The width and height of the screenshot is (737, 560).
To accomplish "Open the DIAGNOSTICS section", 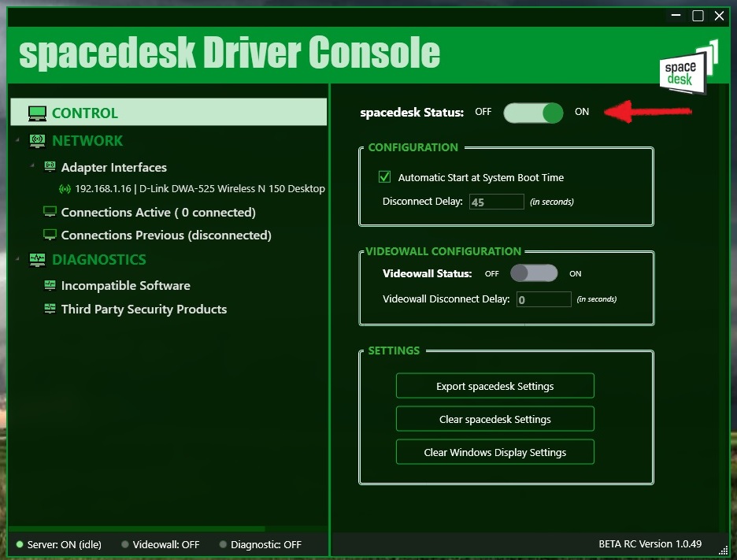I will click(x=99, y=260).
